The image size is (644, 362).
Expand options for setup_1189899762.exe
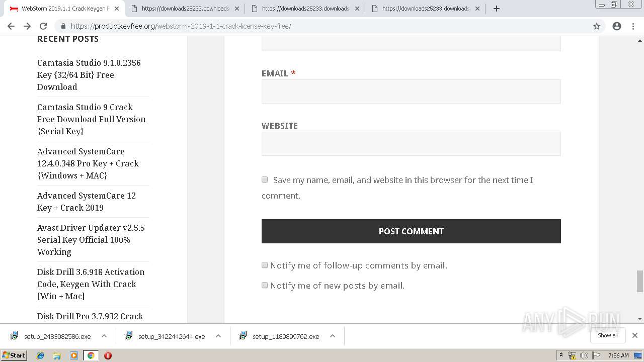tap(333, 336)
